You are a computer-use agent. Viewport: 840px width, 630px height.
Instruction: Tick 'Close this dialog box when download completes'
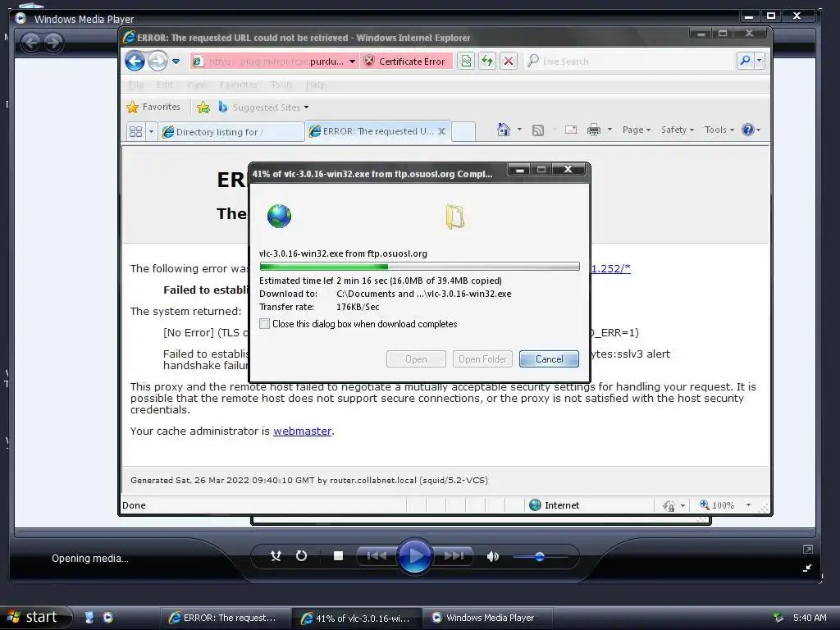pyautogui.click(x=264, y=323)
